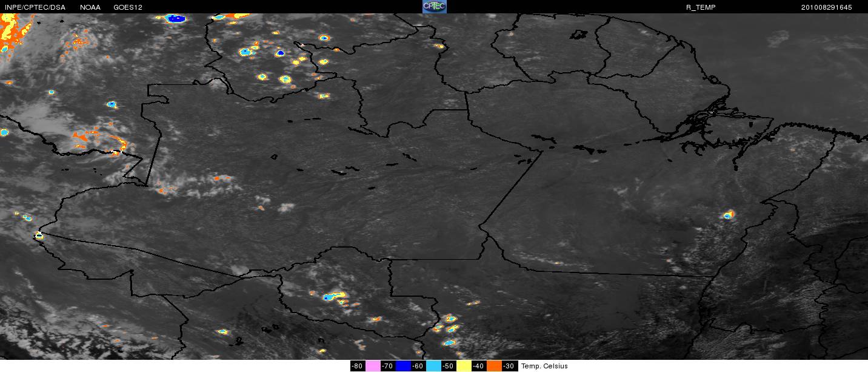Viewport: 868px width, 372px height.
Task: Select the dark blue legend color box
Action: [402, 366]
